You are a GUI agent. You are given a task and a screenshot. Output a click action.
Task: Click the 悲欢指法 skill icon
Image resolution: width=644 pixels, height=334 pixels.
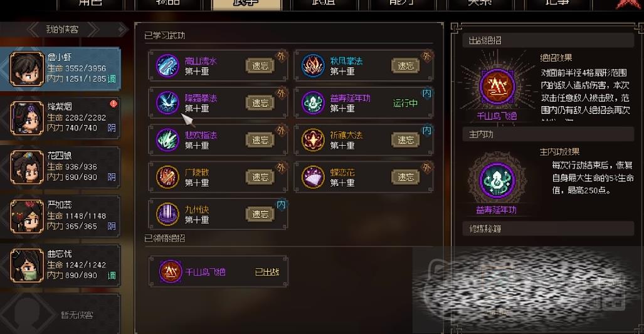[x=167, y=140]
